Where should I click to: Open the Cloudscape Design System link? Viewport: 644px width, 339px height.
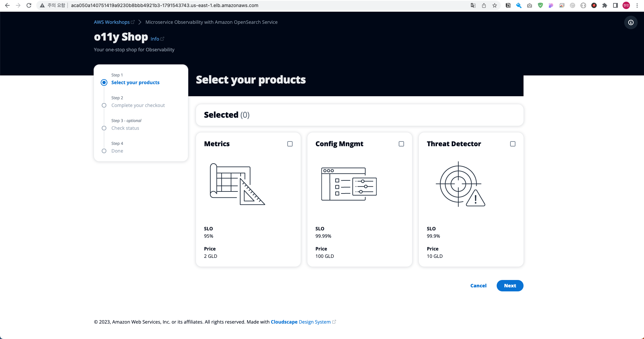pyautogui.click(x=303, y=322)
